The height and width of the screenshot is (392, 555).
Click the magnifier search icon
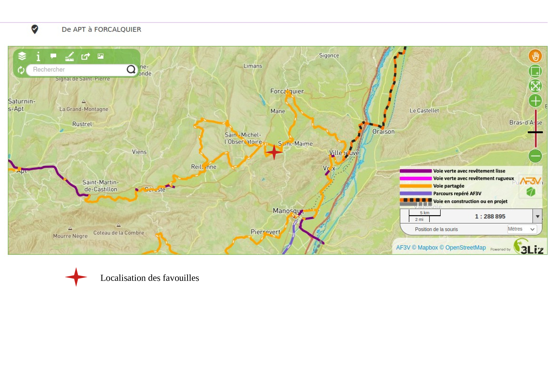tap(131, 69)
